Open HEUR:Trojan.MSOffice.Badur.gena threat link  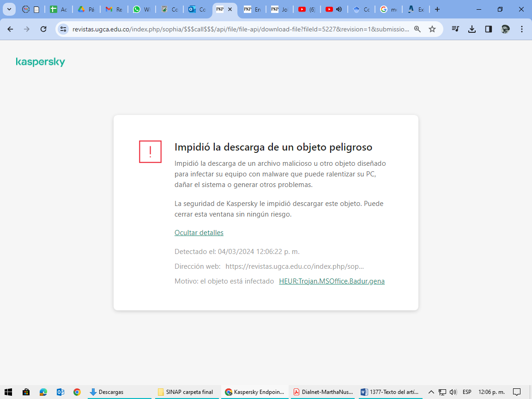pyautogui.click(x=332, y=281)
